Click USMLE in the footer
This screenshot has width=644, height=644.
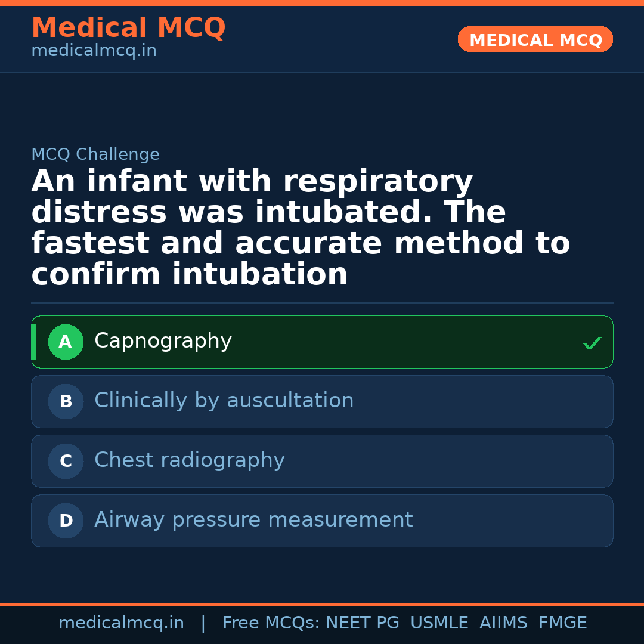[439, 623]
